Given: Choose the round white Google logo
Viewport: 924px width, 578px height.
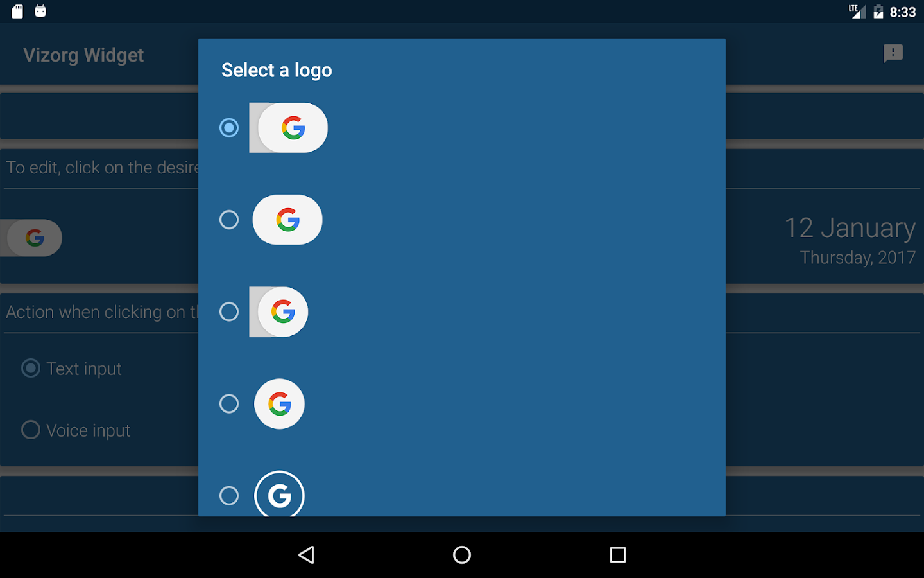Looking at the screenshot, I should click(279, 404).
